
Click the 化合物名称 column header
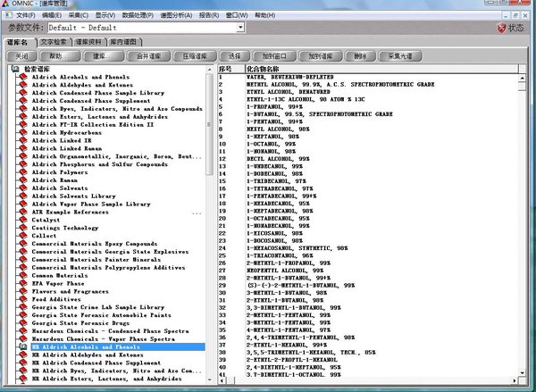coord(381,69)
